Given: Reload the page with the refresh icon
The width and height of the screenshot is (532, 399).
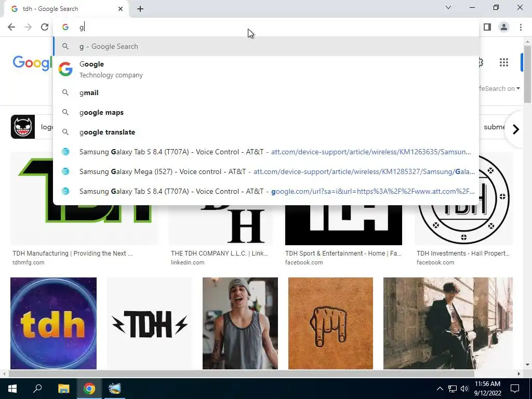Looking at the screenshot, I should coord(45,27).
